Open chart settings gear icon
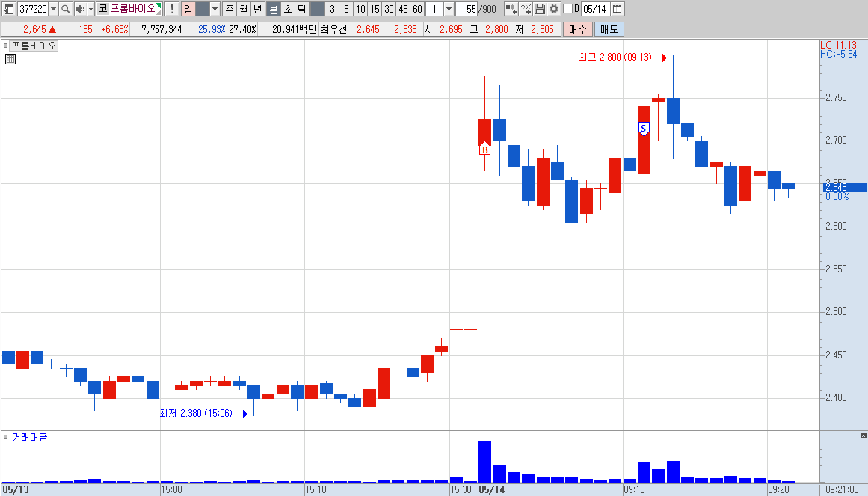 point(553,9)
